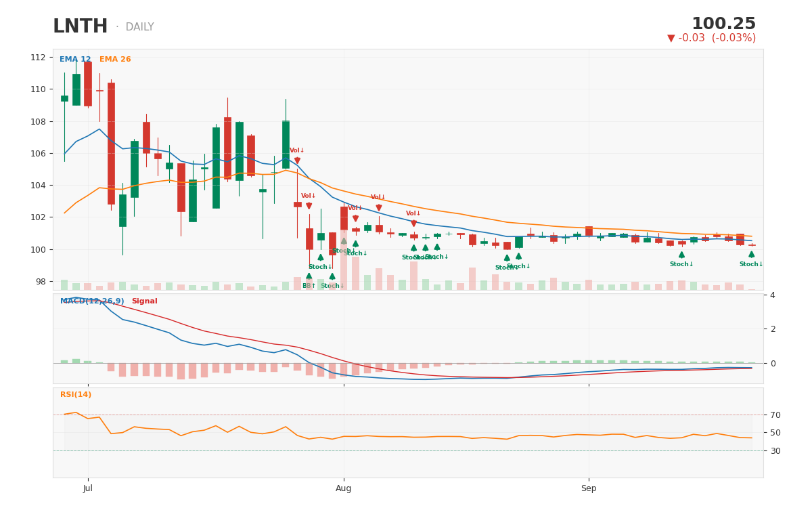Viewport: 812px width, 508px height.
Task: Click the 106 price axis label
Action: pyautogui.click(x=38, y=154)
